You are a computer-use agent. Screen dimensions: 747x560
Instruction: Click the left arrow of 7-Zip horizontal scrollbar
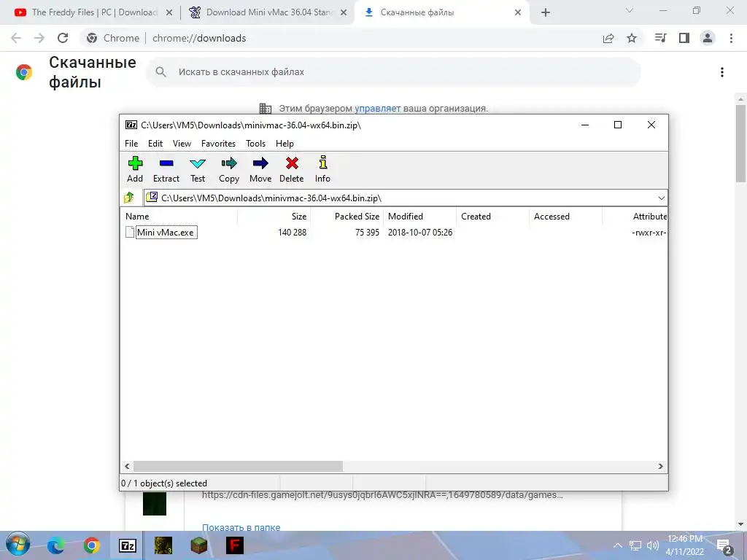(127, 466)
